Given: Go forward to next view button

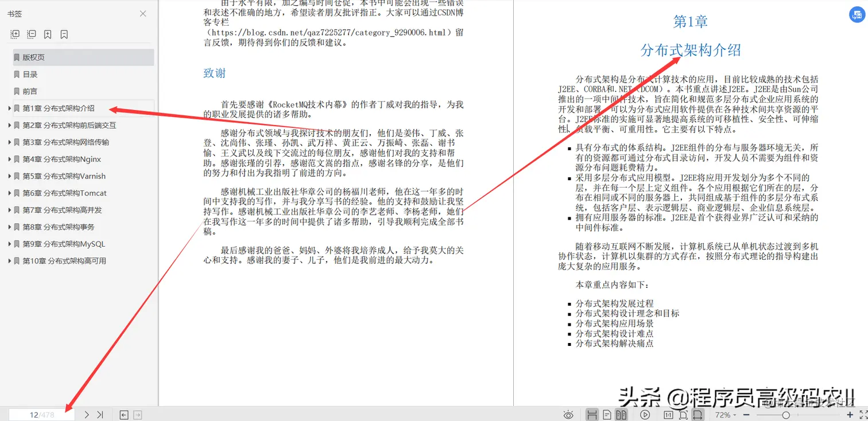Looking at the screenshot, I should [x=137, y=415].
